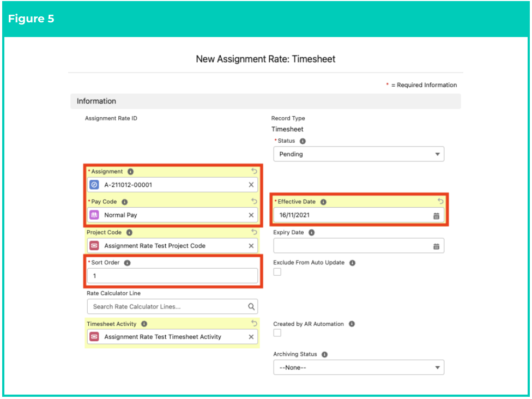Click the Timesheet Activity info icon

[144, 324]
